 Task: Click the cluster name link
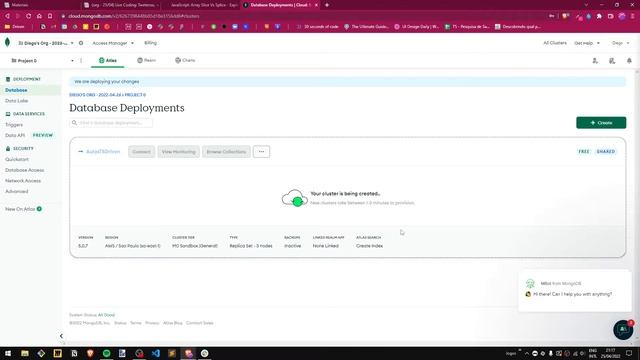[x=103, y=151]
